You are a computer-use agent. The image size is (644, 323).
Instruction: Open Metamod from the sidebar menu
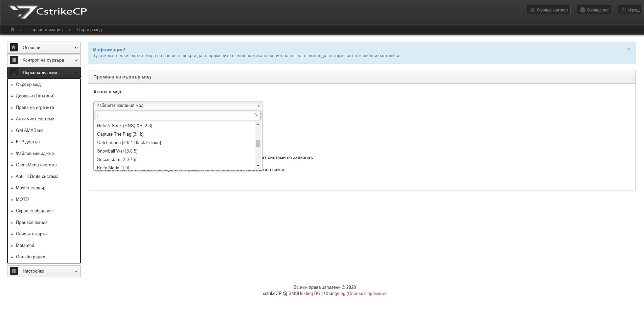[25, 245]
